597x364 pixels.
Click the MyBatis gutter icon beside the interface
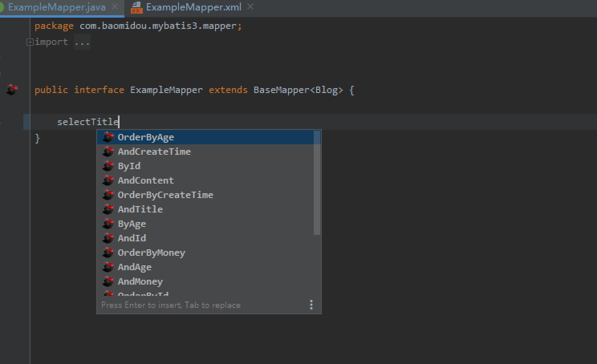12,89
